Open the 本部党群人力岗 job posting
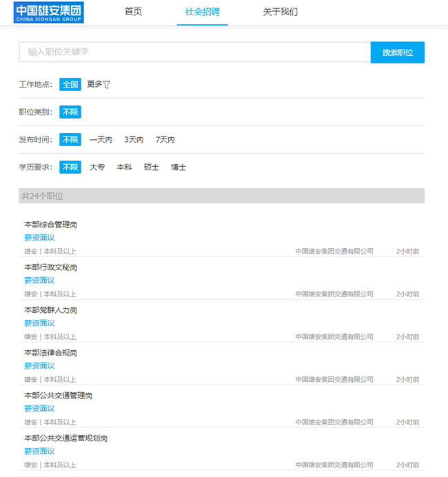 pyautogui.click(x=51, y=310)
